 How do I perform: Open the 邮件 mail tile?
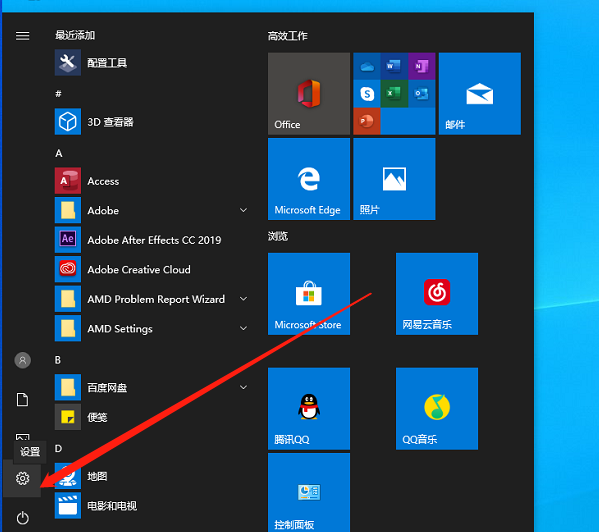pos(479,94)
